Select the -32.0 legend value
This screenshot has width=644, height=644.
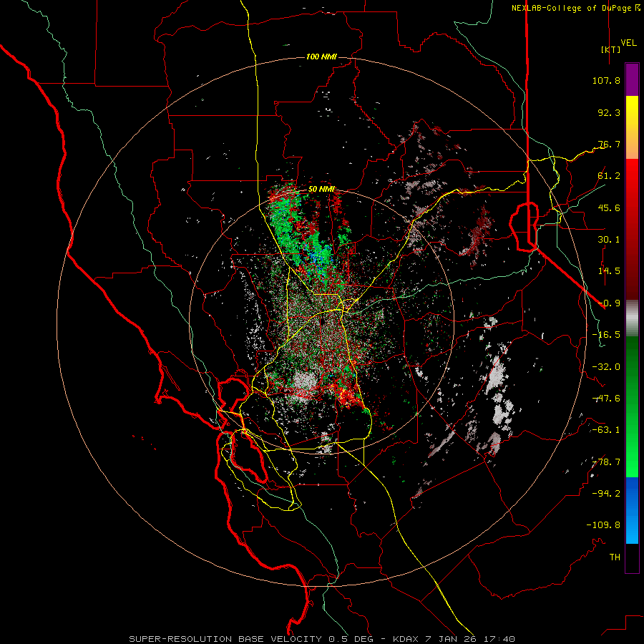[x=606, y=367]
